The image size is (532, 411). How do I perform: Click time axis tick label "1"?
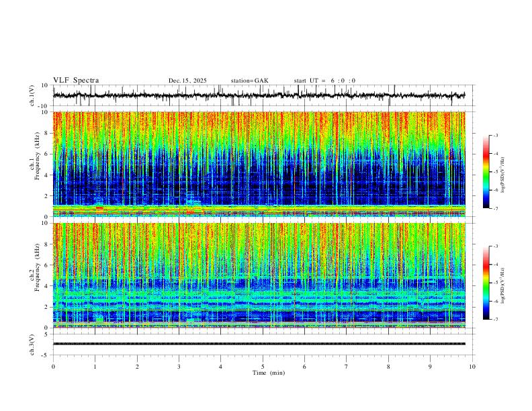[95, 367]
